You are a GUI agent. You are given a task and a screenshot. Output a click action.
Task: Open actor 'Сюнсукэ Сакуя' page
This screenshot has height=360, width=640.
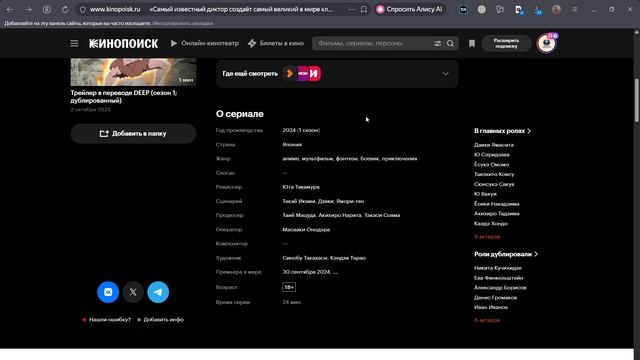tap(494, 184)
